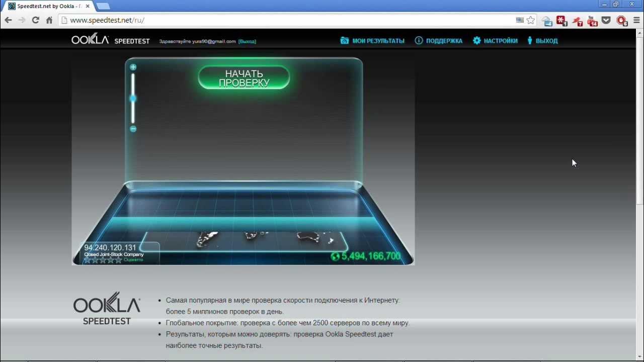Close the Speedtest.net browser tab
Viewport: 644px width, 362px height.
point(88,6)
